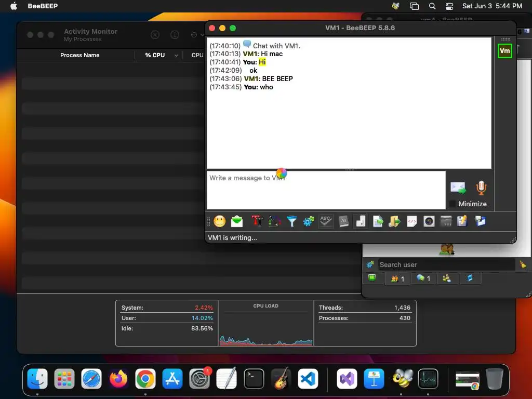The height and width of the screenshot is (399, 532).
Task: Click the gear icon left of Search user
Action: click(x=370, y=264)
